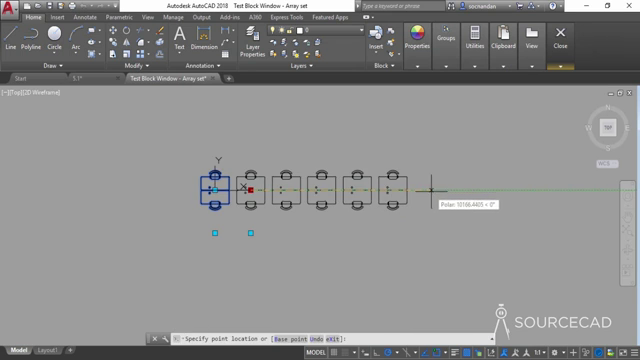Viewport: 640px width, 360px height.
Task: Click the Mirror tool icon
Action: coord(127,42)
